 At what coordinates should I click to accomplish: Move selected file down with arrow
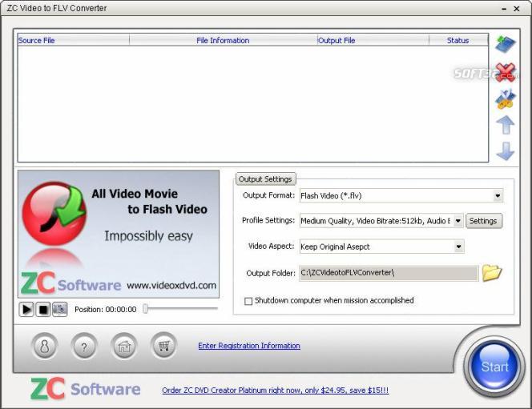(506, 150)
